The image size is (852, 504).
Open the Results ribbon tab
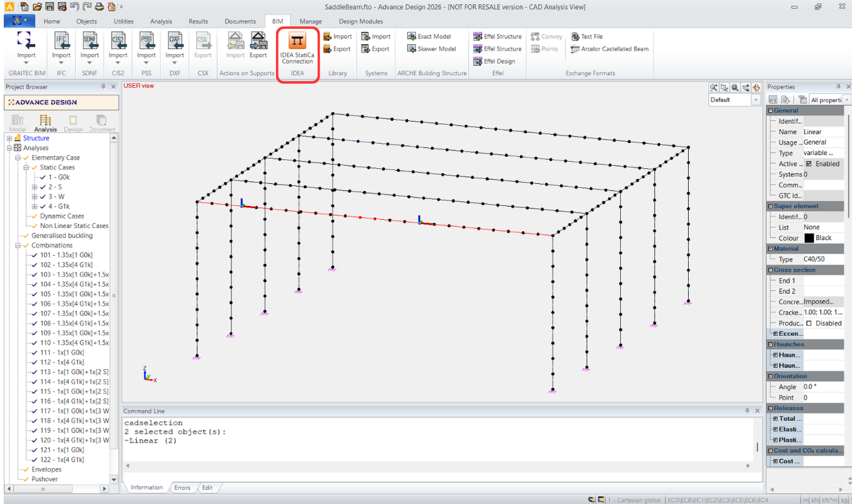coord(199,21)
